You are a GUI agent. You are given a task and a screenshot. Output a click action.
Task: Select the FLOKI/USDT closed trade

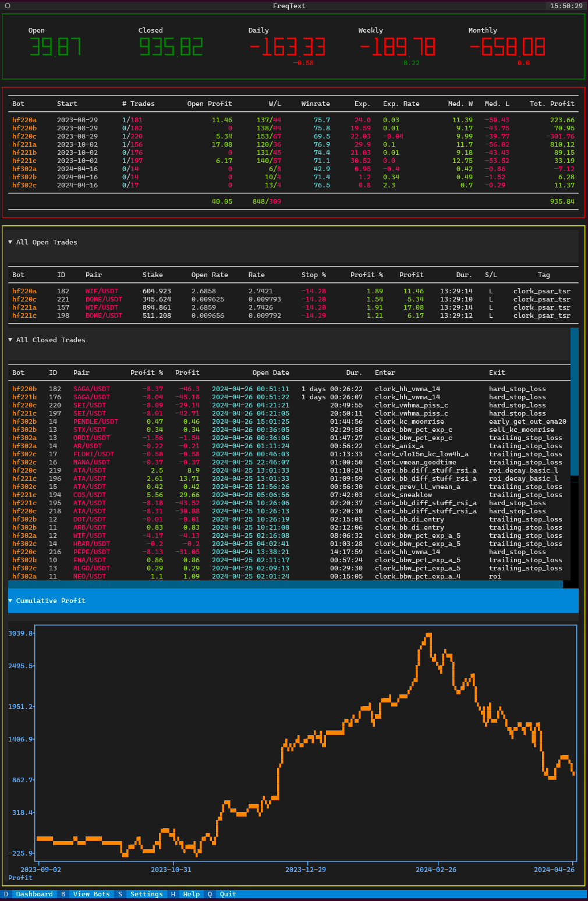pos(289,454)
